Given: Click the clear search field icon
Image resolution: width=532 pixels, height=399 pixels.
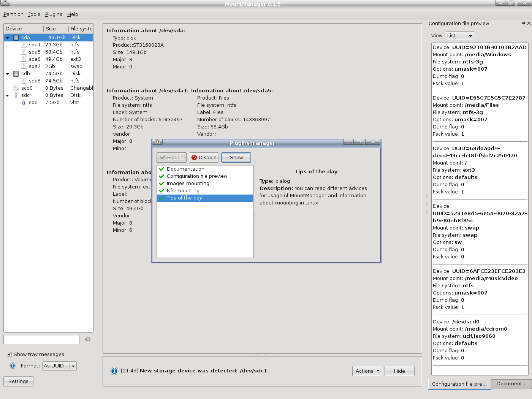Looking at the screenshot, I should click(88, 339).
